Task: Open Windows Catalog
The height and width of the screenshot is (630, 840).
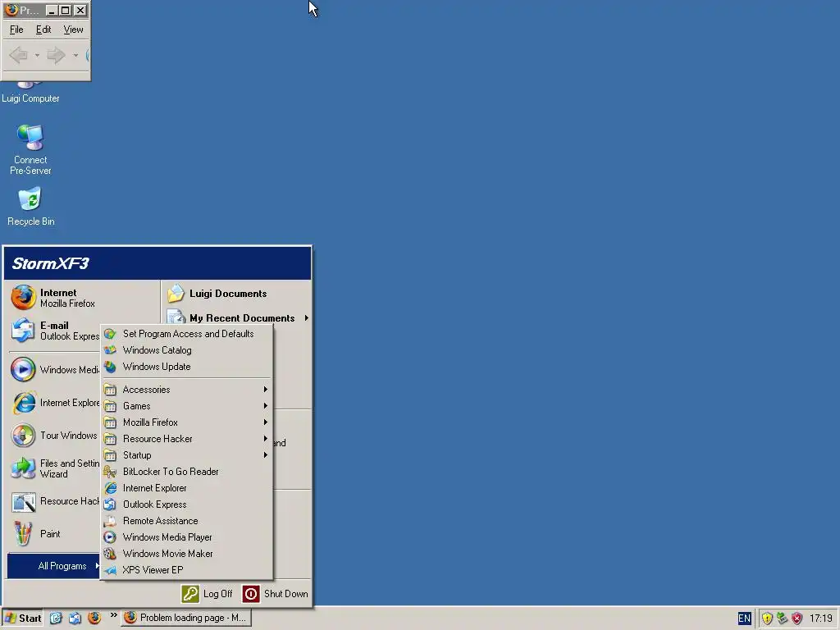Action: (x=186, y=350)
